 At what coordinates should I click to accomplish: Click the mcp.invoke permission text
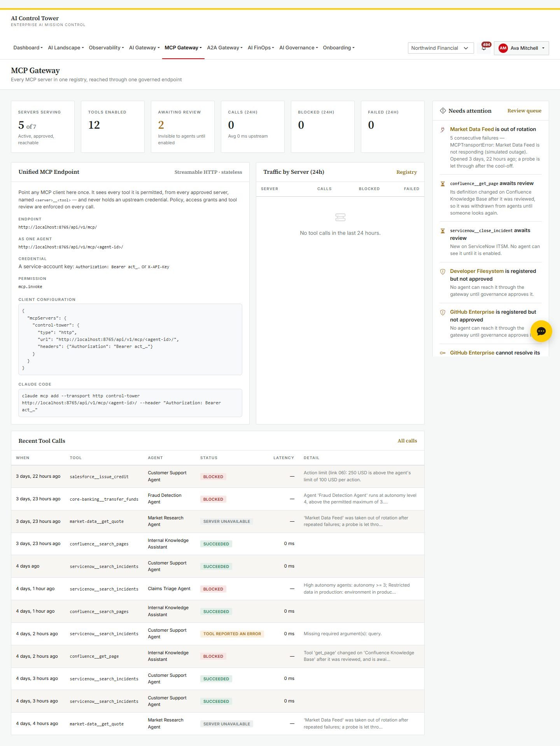click(x=30, y=287)
